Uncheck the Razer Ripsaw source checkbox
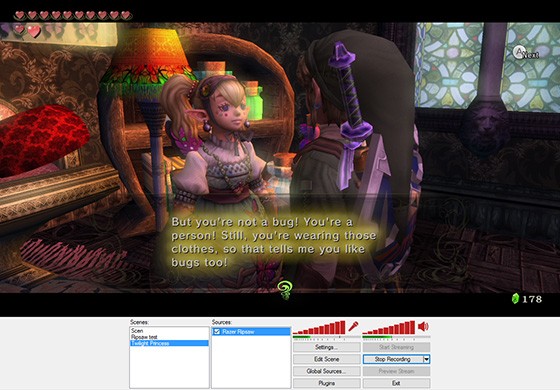 coord(216,332)
